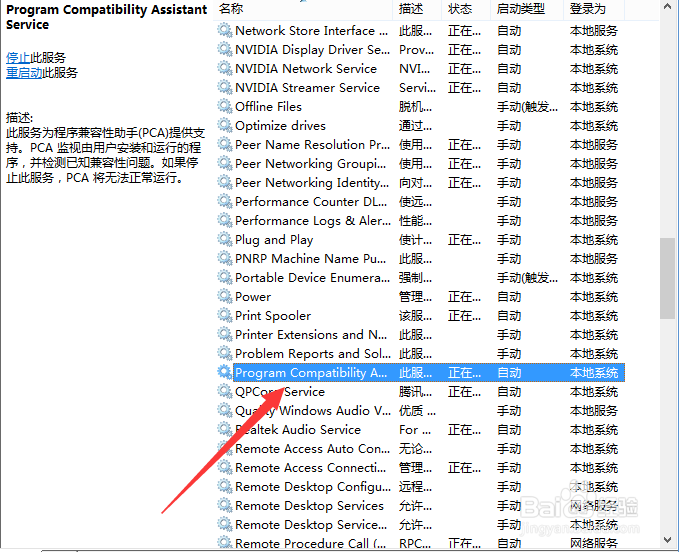Click gear icon of Peer Networking Identity

224,183
